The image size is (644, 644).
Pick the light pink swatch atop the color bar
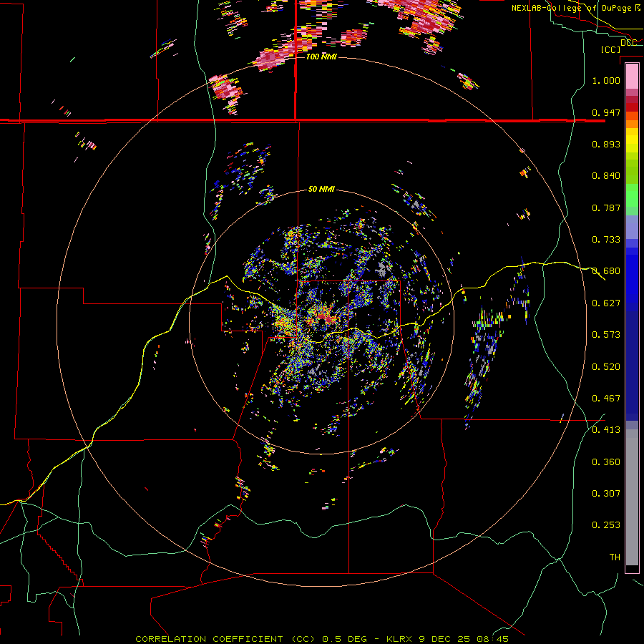click(632, 77)
